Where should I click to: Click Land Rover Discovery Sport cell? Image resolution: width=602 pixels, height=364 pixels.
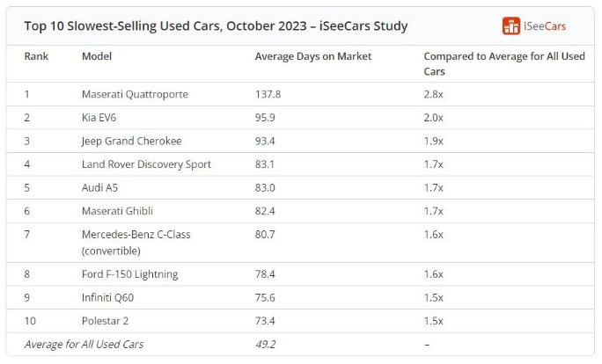click(x=146, y=164)
